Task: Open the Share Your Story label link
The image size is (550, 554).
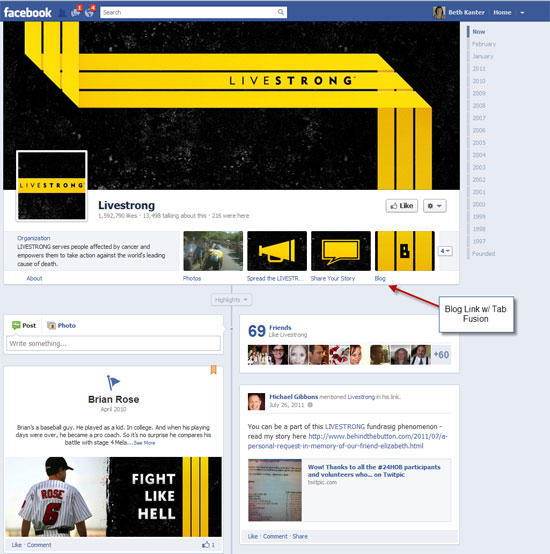Action: click(x=333, y=278)
